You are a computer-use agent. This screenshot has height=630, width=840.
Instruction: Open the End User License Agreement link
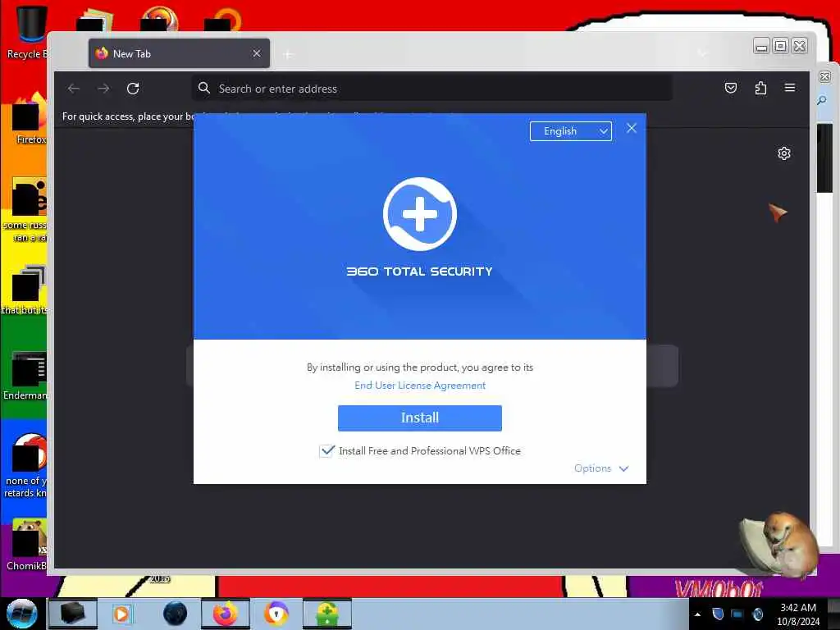tap(420, 386)
